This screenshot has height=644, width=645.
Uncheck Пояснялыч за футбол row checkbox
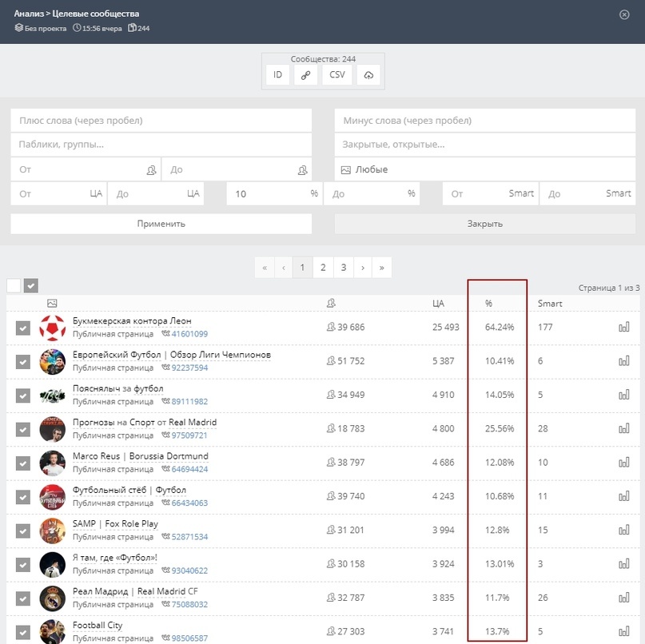pos(23,396)
